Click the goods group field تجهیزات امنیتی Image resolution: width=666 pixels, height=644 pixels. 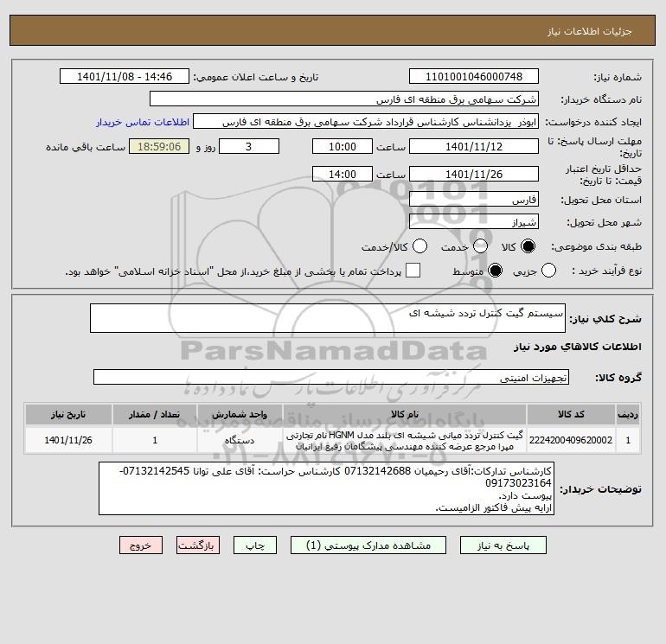pyautogui.click(x=331, y=377)
